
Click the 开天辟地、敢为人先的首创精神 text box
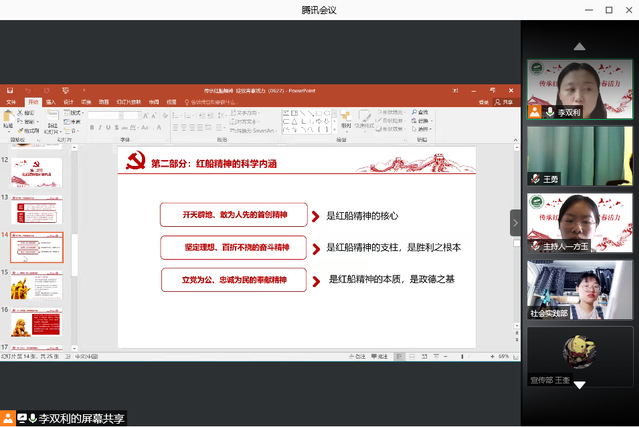pos(235,215)
